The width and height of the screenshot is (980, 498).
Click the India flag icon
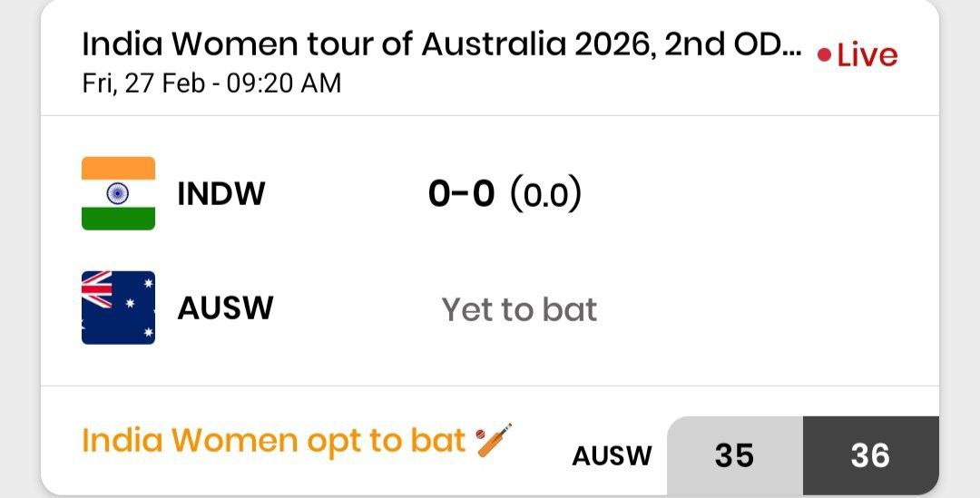[118, 193]
